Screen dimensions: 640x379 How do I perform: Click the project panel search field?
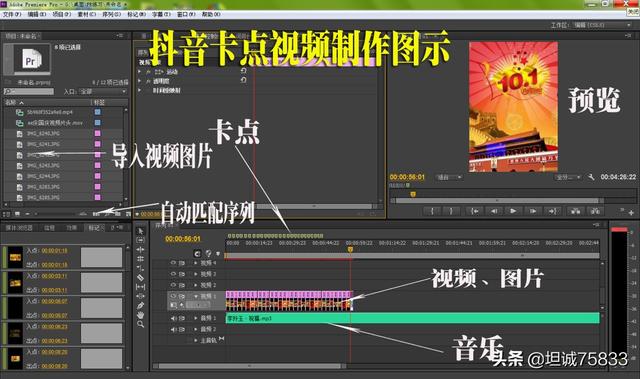29,91
